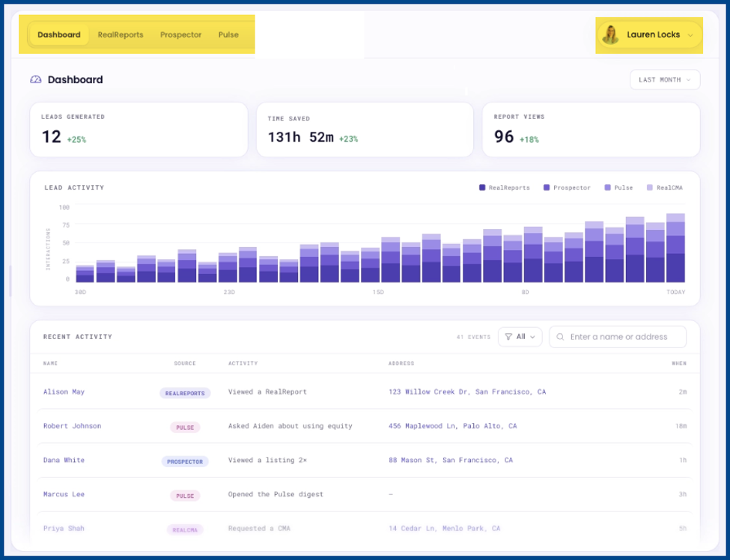Click the dashboard gauge icon beside title
Screen dimensions: 730x560
coord(36,79)
